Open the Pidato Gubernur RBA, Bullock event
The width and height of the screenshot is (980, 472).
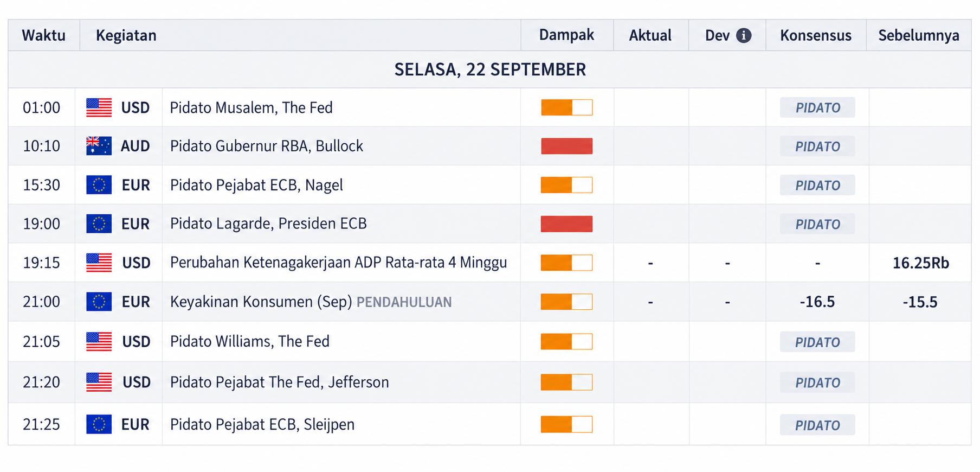(267, 146)
